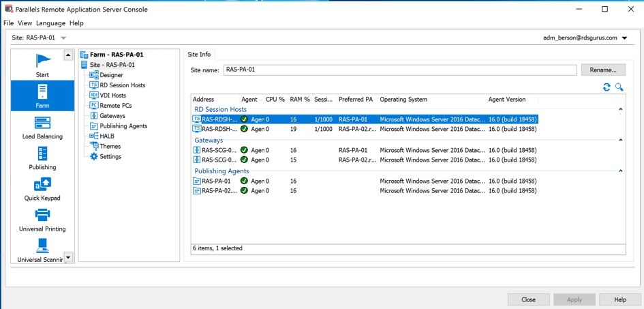Image resolution: width=644 pixels, height=309 pixels.
Task: Open the Quick Keypad category icon
Action: pos(42,184)
